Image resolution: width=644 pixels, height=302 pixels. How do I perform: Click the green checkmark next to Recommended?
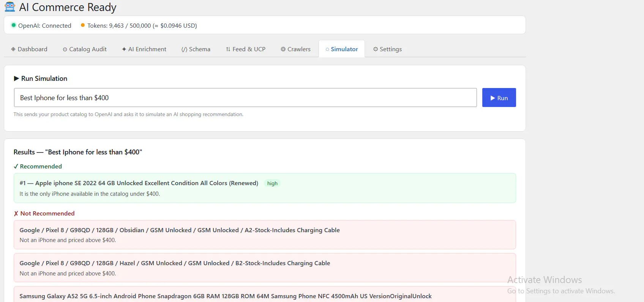pos(16,167)
